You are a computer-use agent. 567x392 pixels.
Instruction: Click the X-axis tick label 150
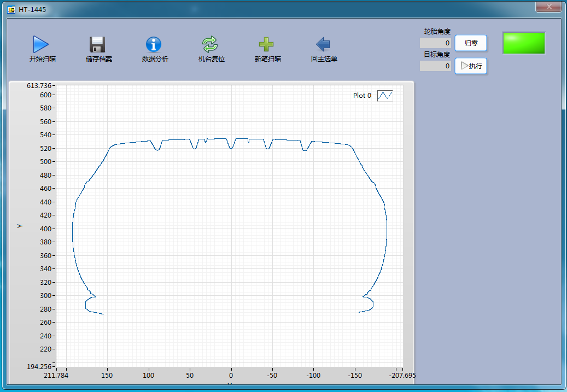click(107, 376)
